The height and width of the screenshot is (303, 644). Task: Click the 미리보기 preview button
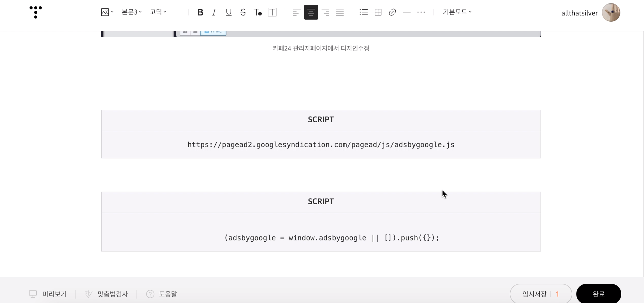point(48,294)
